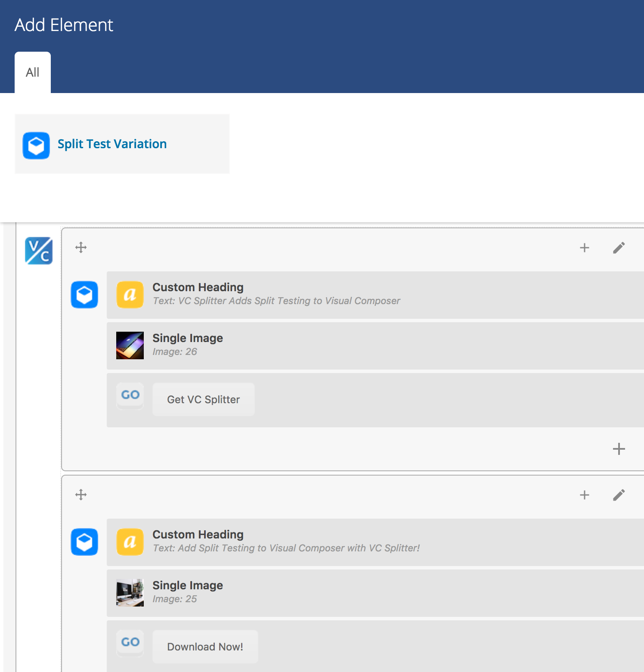This screenshot has height=672, width=644.
Task: Click the GO icon beside Get VC Splitter
Action: (x=130, y=395)
